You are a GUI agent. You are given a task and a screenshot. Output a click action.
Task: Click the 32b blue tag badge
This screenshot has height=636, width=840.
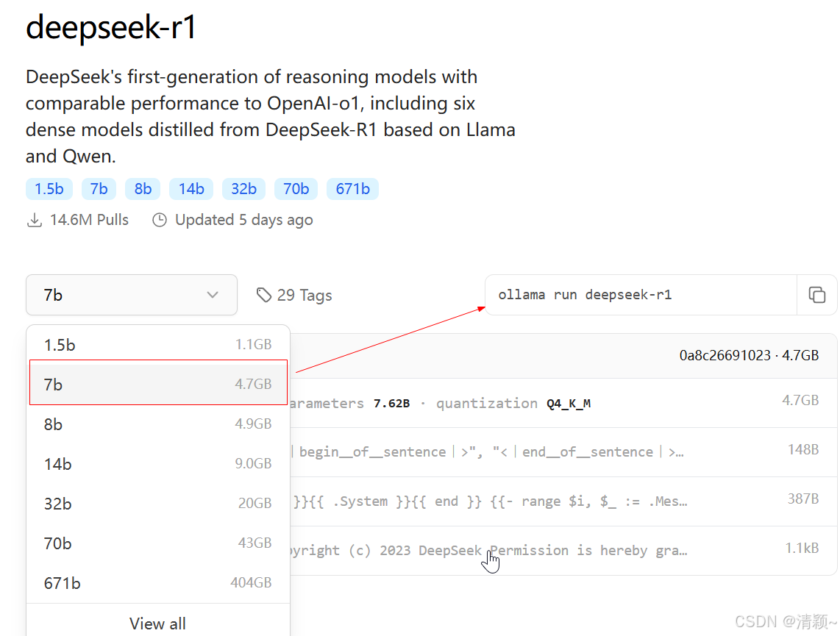click(243, 189)
